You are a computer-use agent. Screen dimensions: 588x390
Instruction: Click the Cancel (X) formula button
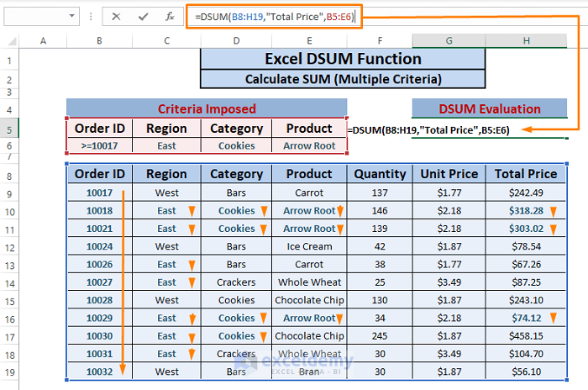(x=116, y=17)
